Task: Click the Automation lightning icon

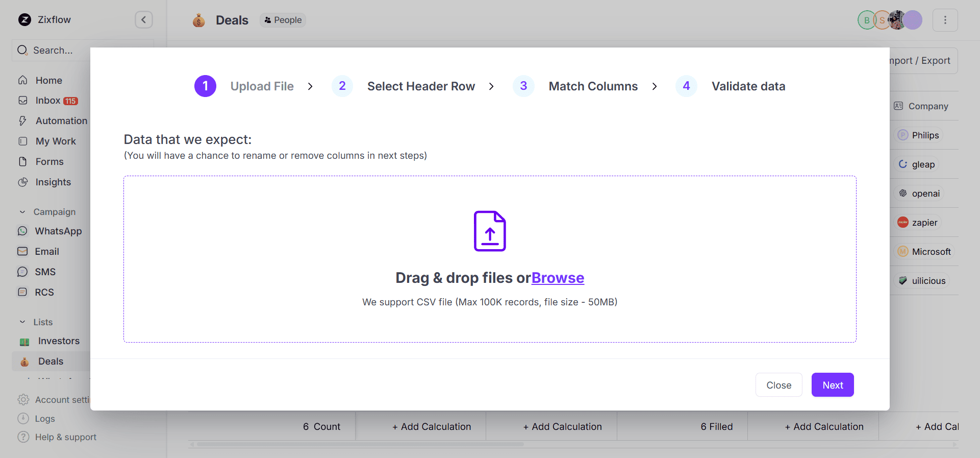Action: click(x=23, y=121)
